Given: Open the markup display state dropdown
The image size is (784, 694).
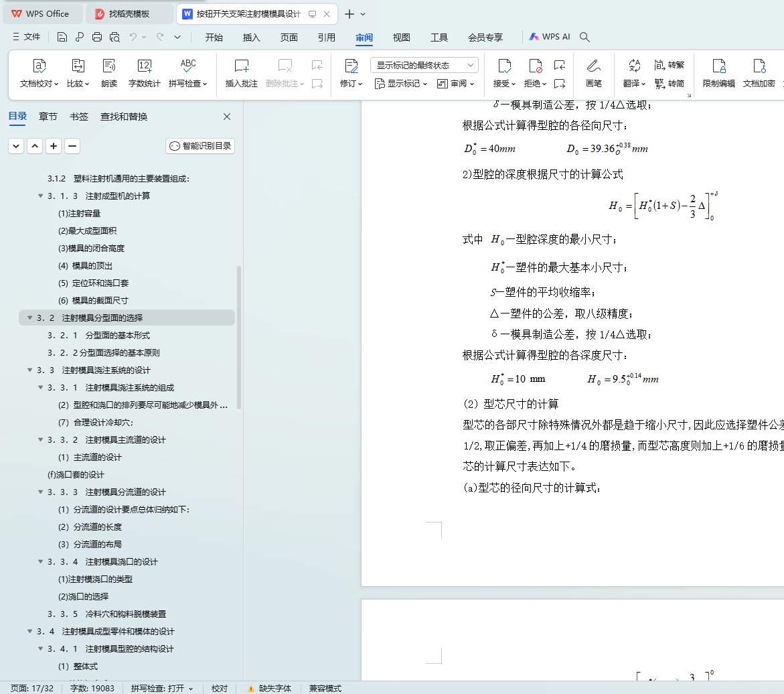Looking at the screenshot, I should tap(424, 65).
